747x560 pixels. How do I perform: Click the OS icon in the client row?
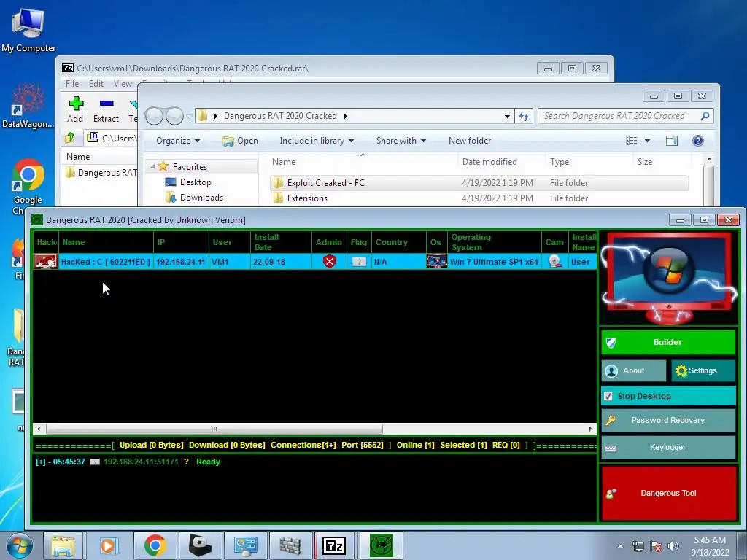coord(436,262)
